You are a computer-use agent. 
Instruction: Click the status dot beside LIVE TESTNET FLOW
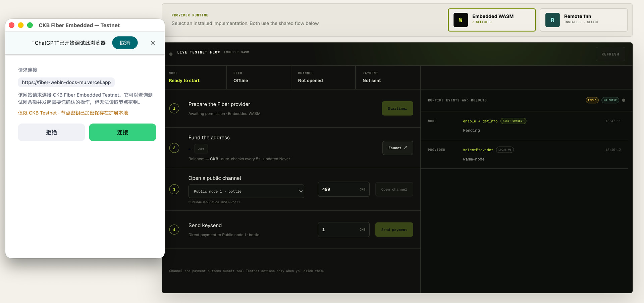tap(171, 54)
